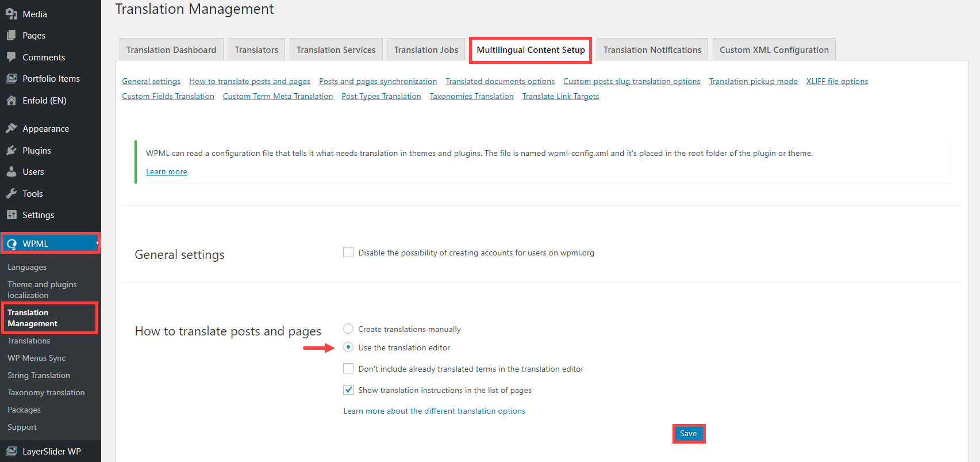The height and width of the screenshot is (462, 980).
Task: Switch to Translation Services tab
Action: (336, 49)
